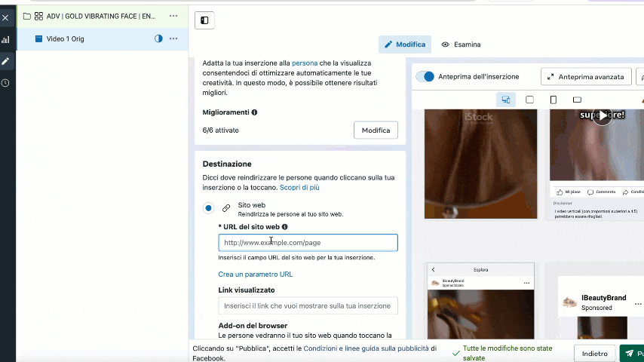Play the video in the ad preview

coord(601,116)
